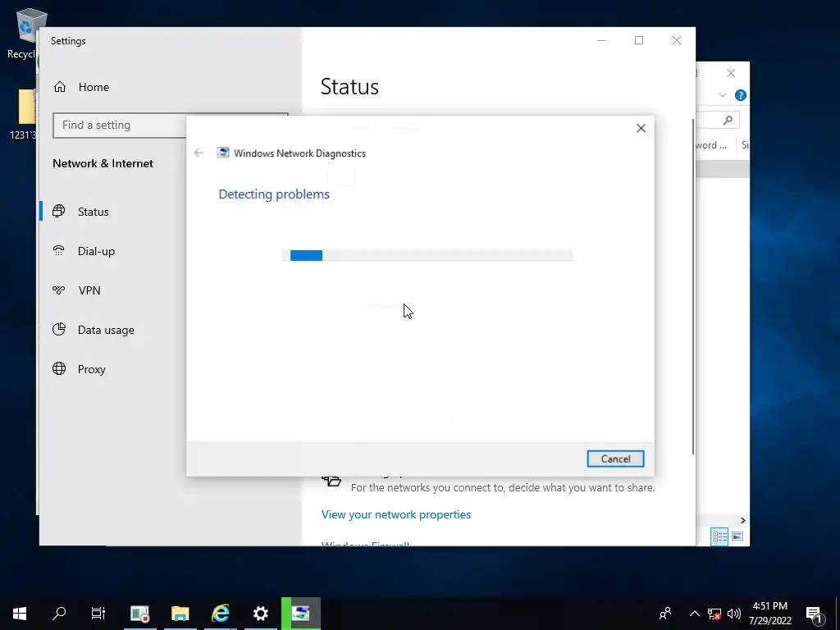Viewport: 840px width, 630px height.
Task: Maximize the Settings window
Action: click(x=638, y=41)
